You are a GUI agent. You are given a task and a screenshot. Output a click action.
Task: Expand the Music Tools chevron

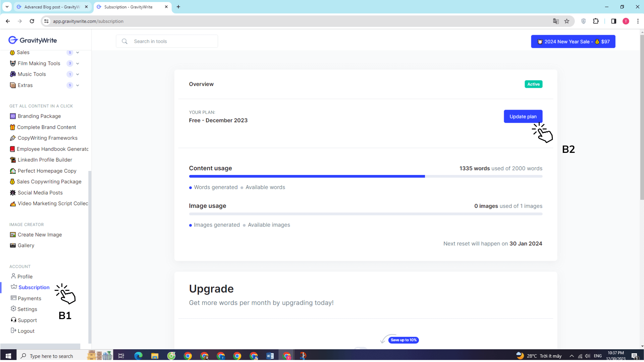77,74
